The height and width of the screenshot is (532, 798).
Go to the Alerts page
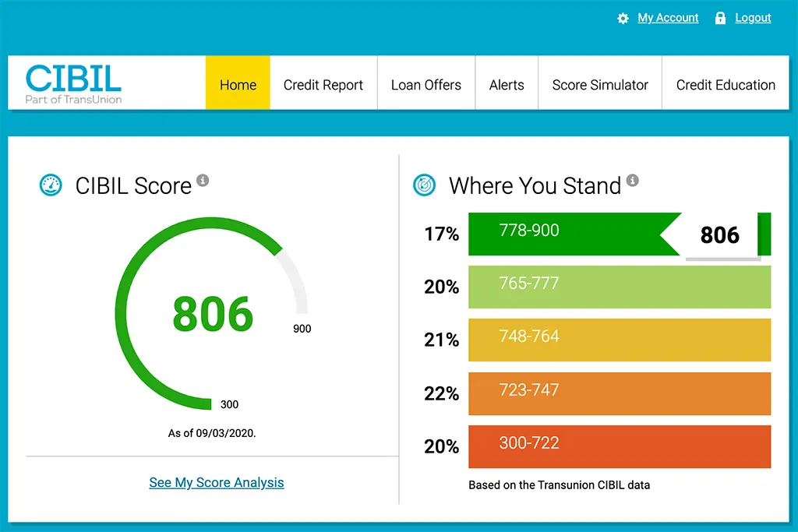(x=507, y=84)
